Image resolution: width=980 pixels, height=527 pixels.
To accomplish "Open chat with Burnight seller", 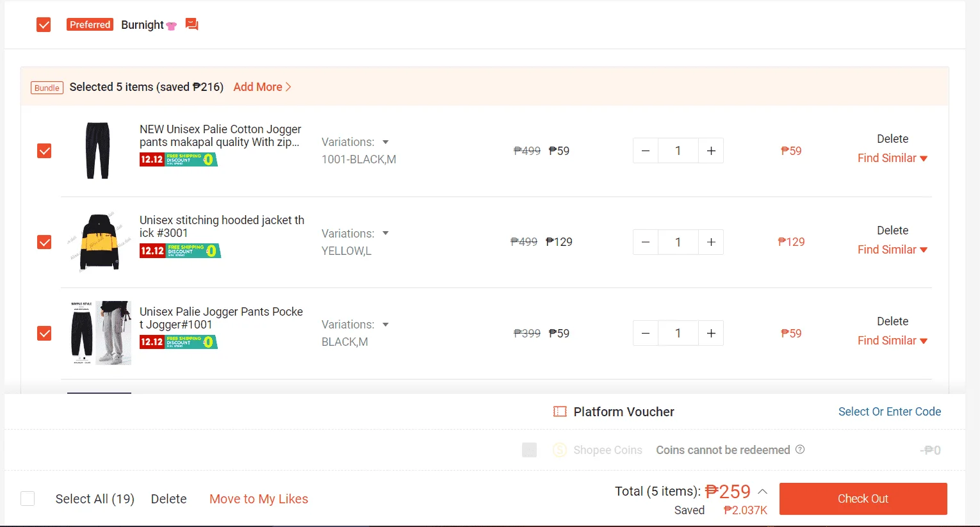I will [x=192, y=24].
